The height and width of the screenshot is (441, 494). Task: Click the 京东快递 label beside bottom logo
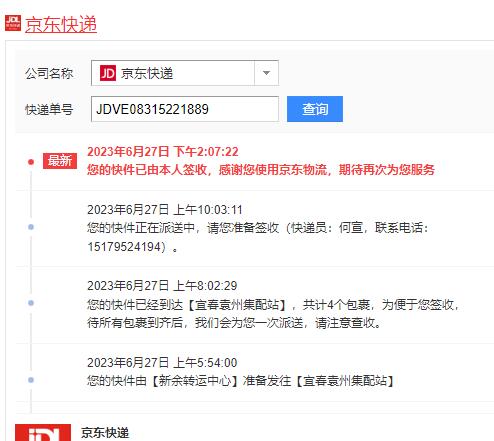[x=105, y=433]
